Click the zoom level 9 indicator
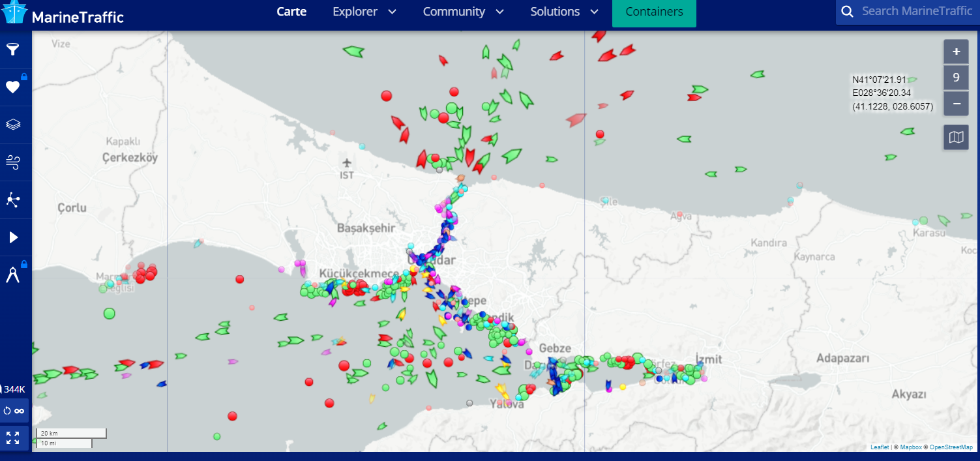The height and width of the screenshot is (461, 980). point(956,78)
